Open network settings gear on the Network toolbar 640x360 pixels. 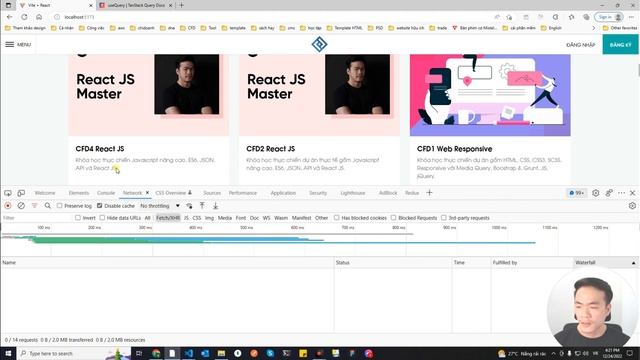point(632,206)
